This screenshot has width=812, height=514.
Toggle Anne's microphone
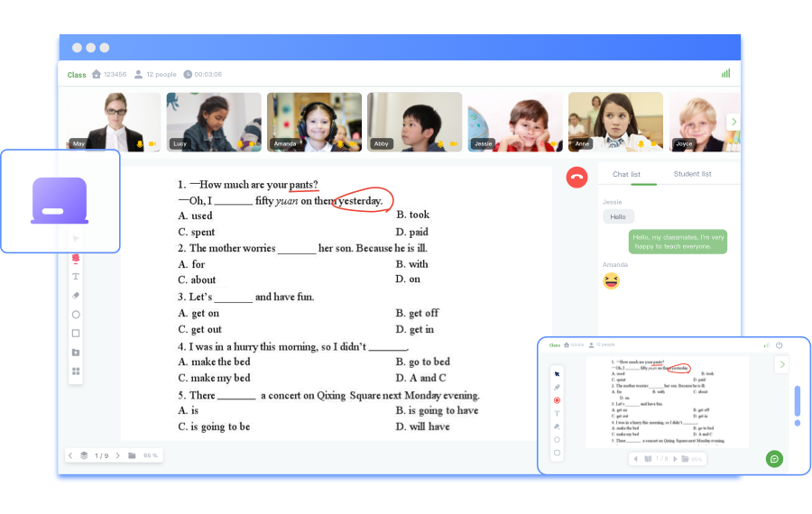641,144
